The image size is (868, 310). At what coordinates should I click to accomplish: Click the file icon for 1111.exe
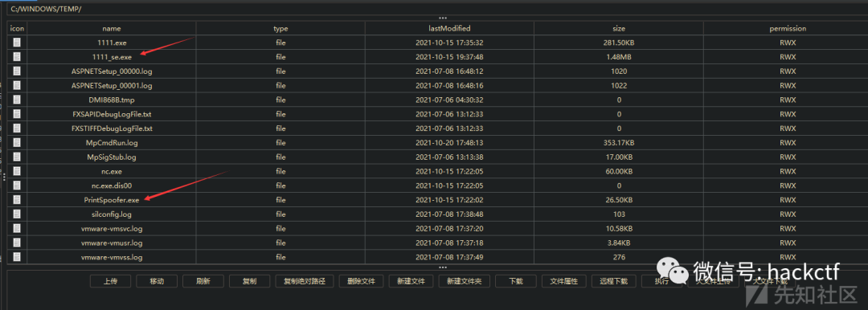pyautogui.click(x=17, y=42)
